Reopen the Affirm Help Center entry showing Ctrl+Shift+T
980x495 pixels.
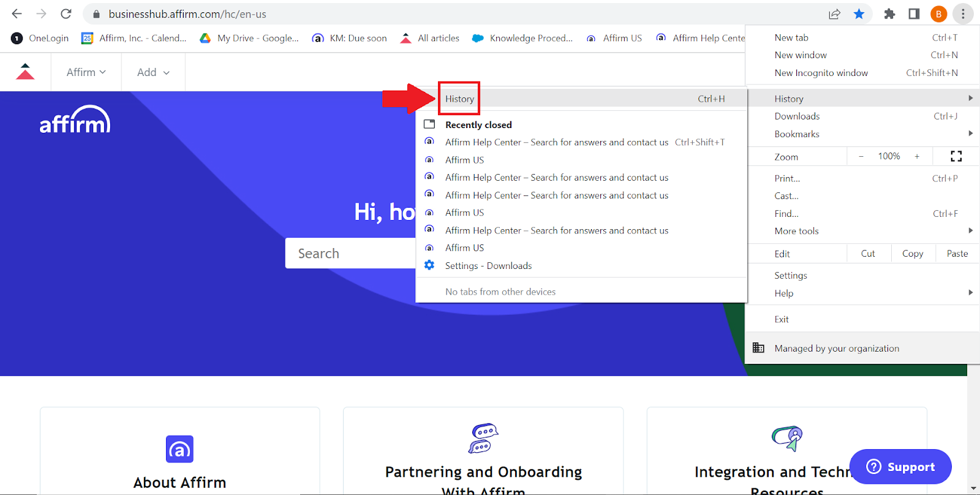[x=581, y=142]
